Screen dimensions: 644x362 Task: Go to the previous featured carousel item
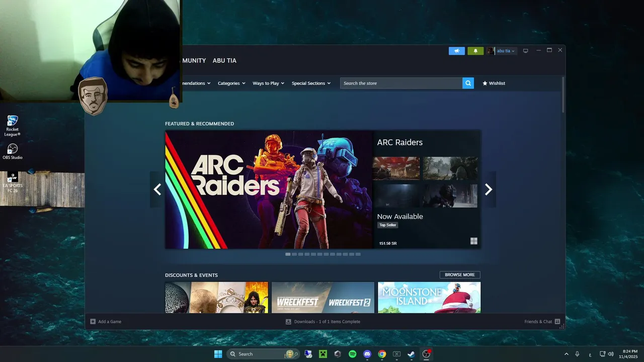point(157,190)
